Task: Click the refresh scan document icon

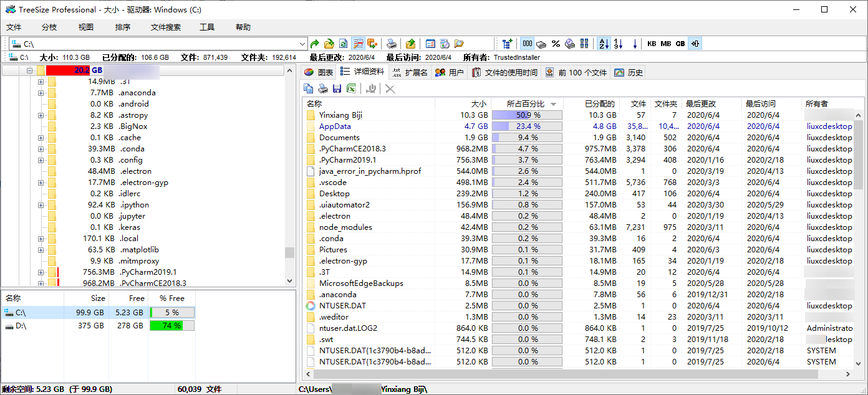Action: click(x=343, y=44)
